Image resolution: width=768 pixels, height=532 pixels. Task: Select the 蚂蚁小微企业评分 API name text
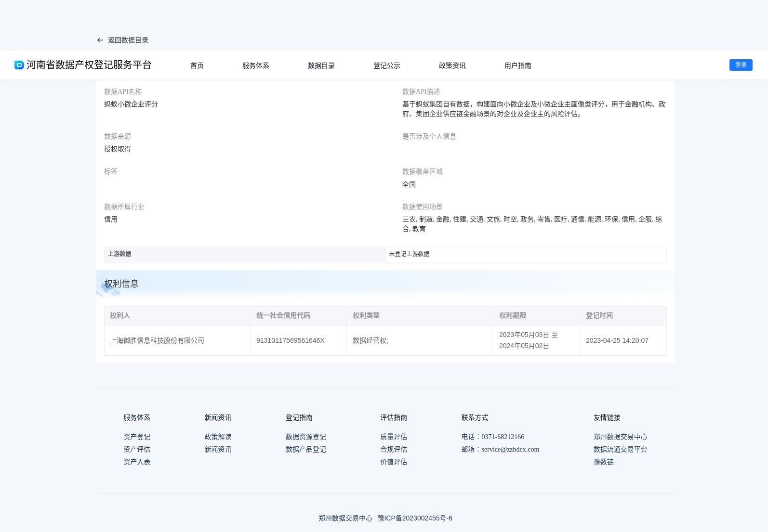pyautogui.click(x=131, y=104)
